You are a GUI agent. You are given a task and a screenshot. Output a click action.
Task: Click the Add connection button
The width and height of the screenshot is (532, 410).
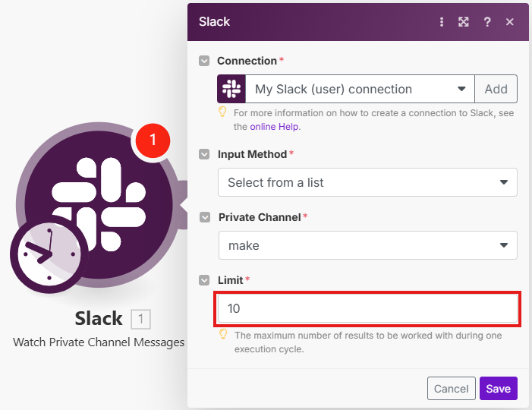[496, 89]
